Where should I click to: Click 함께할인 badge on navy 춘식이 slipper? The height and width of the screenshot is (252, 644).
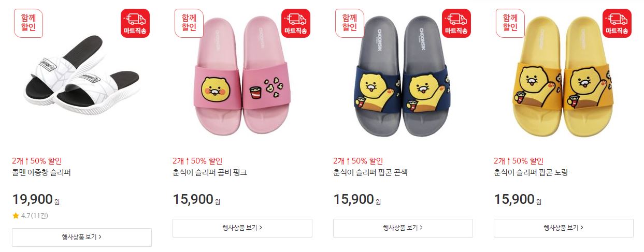click(x=350, y=23)
